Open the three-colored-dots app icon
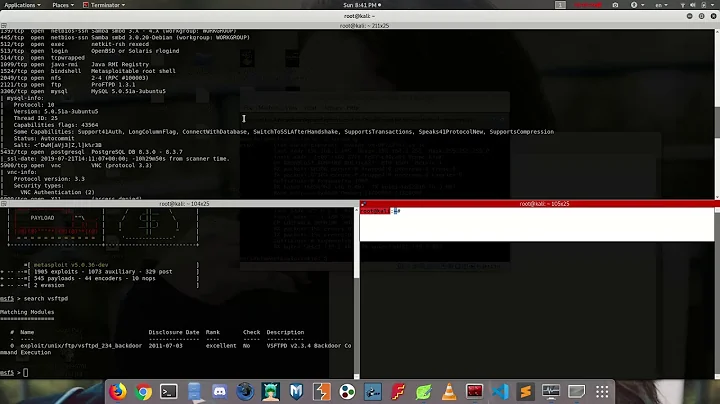The width and height of the screenshot is (720, 404). coord(347,392)
